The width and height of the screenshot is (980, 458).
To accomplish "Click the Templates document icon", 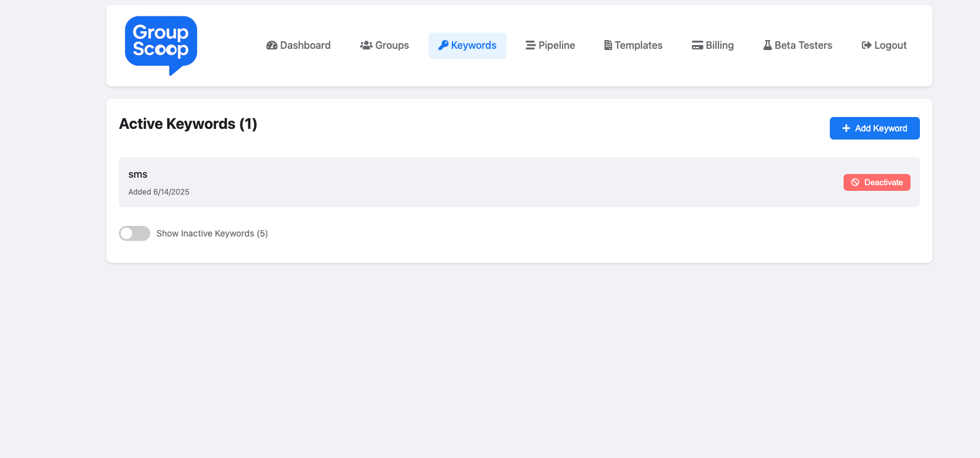I will coord(608,45).
